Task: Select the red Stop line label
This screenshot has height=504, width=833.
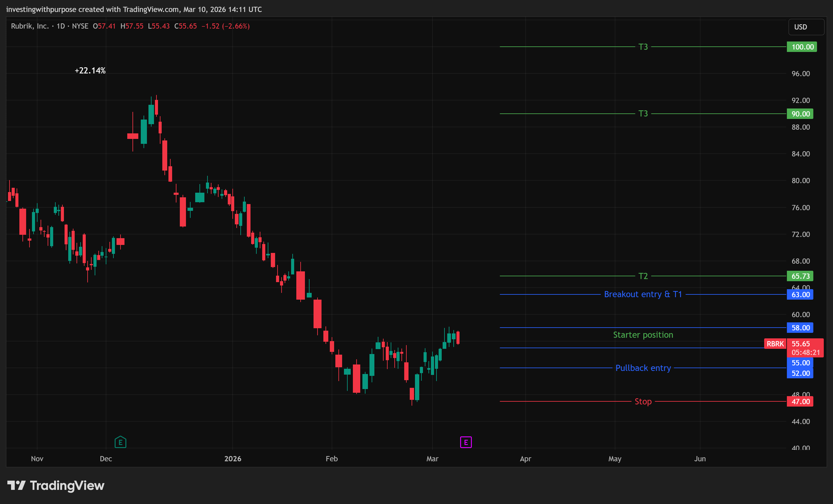Action: pos(643,401)
